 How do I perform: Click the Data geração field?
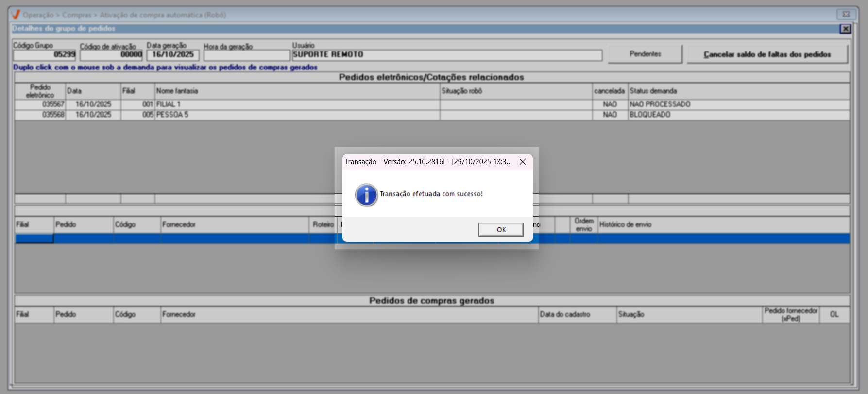pyautogui.click(x=173, y=55)
